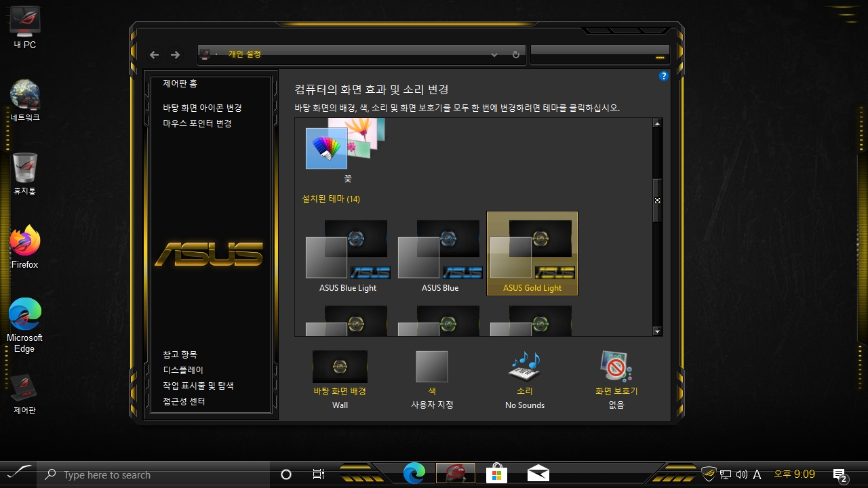
Task: Open the 네트워크 desktop icon
Action: tap(25, 102)
